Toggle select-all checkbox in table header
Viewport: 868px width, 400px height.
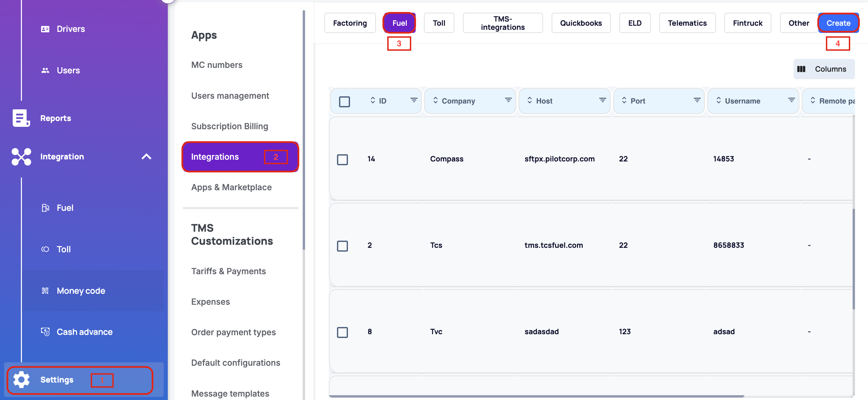[x=344, y=101]
